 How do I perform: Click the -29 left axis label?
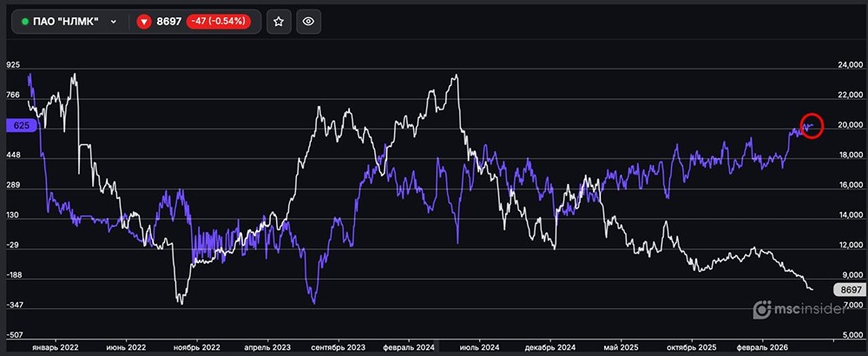coord(13,245)
